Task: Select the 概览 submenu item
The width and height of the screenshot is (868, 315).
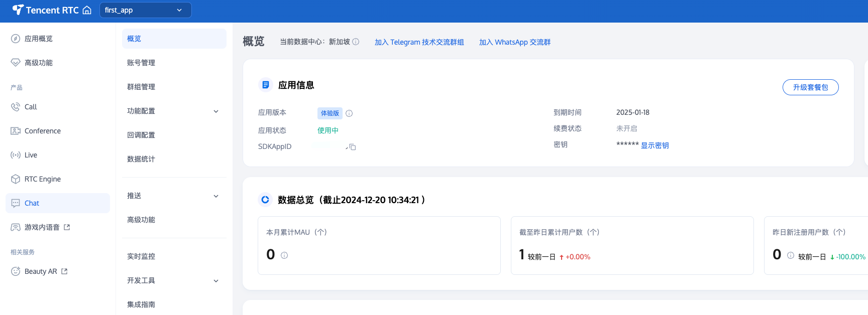Action: (174, 39)
